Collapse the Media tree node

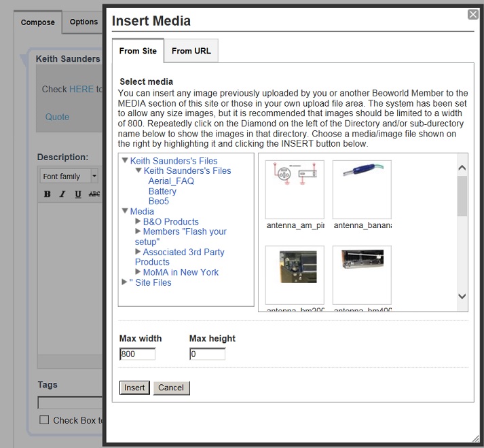[x=125, y=212]
